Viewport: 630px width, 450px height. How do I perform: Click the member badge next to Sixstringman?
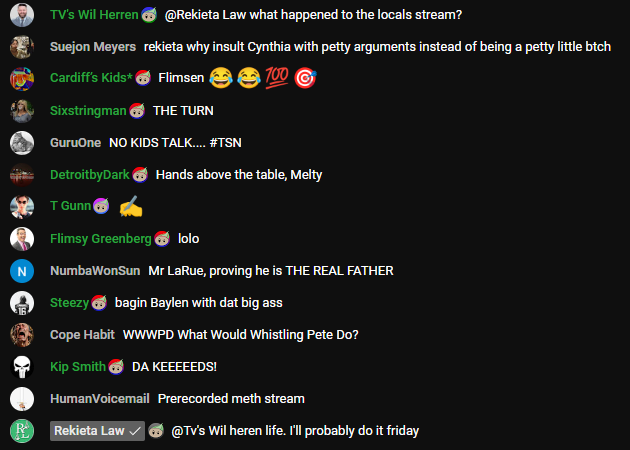pos(137,110)
